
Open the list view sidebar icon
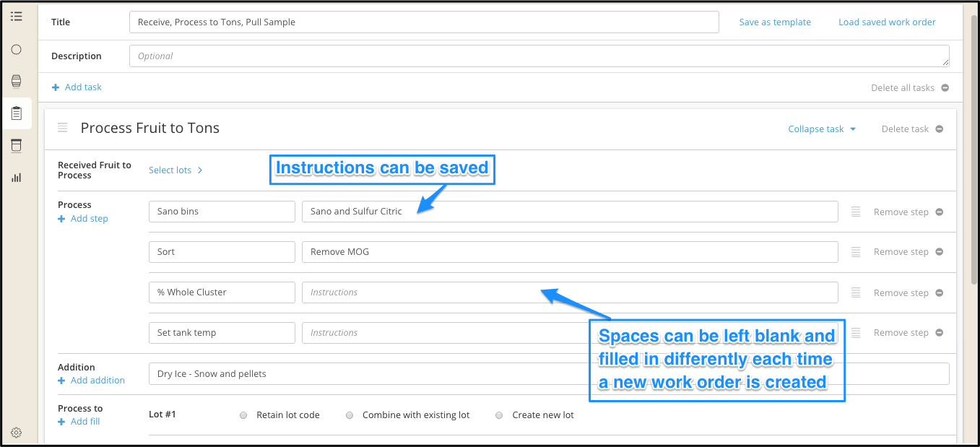pos(16,15)
